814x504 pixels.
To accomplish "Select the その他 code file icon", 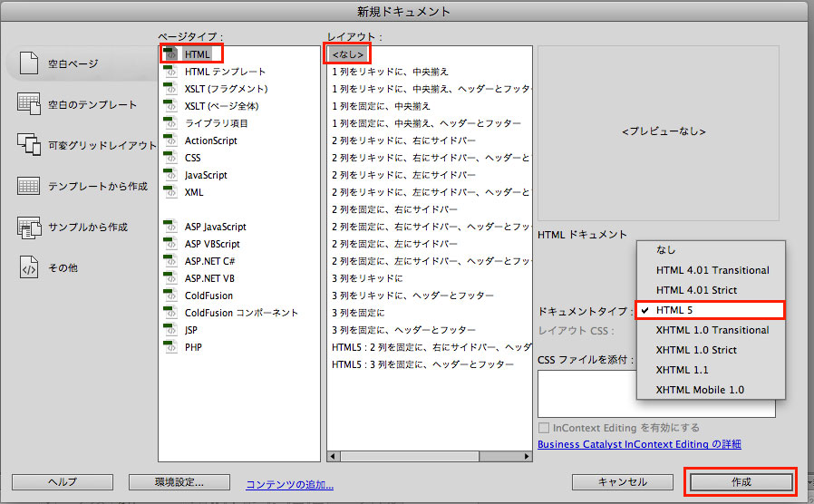I will click(x=28, y=267).
